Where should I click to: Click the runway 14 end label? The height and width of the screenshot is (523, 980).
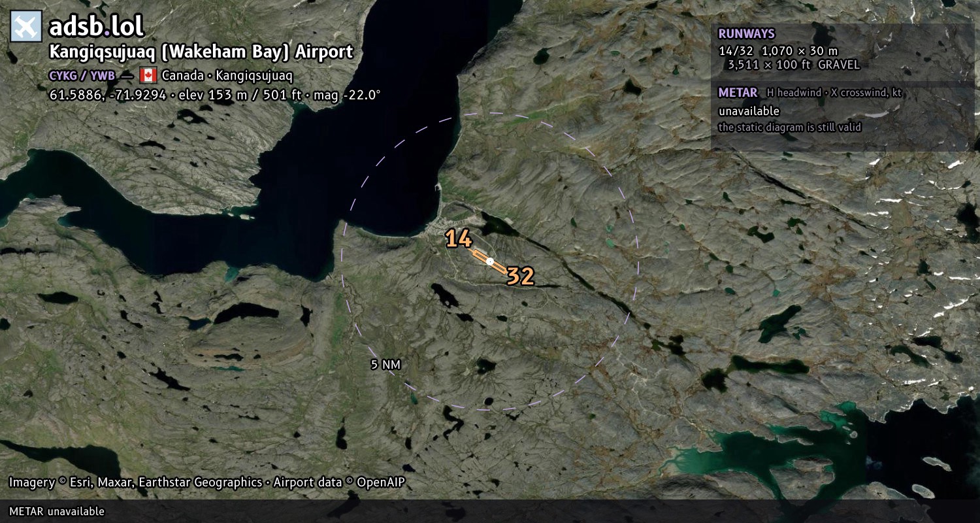(x=459, y=239)
